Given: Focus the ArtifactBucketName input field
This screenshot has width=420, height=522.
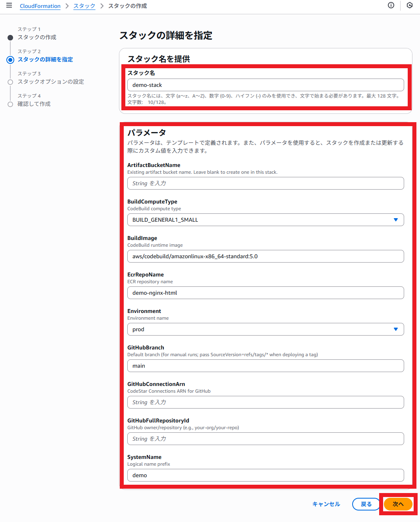Looking at the screenshot, I should 265,183.
